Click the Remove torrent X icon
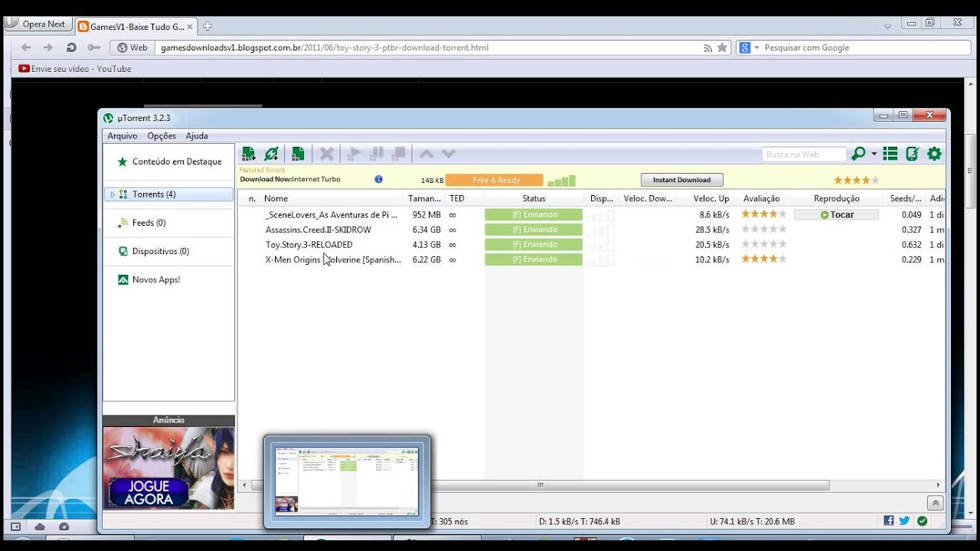980x551 pixels. tap(327, 154)
